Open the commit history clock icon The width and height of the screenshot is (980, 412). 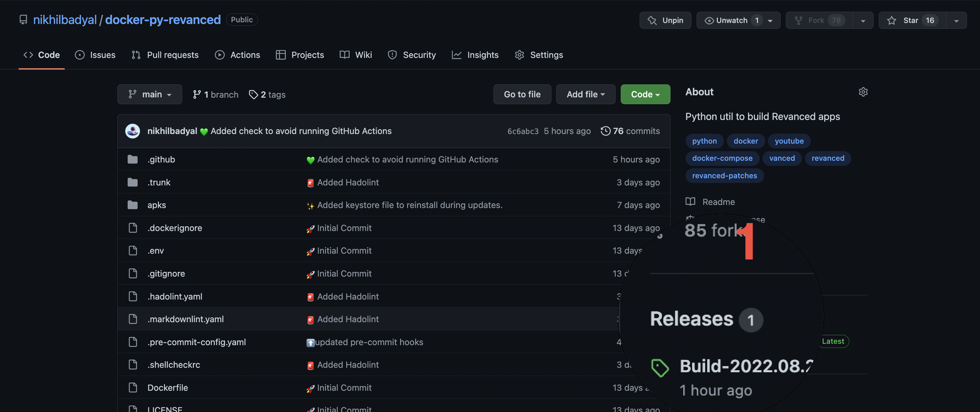point(605,131)
